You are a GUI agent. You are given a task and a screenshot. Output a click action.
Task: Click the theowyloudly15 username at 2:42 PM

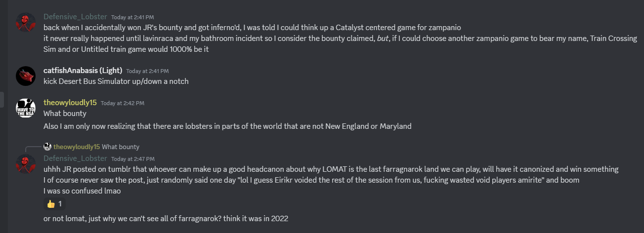pos(70,103)
